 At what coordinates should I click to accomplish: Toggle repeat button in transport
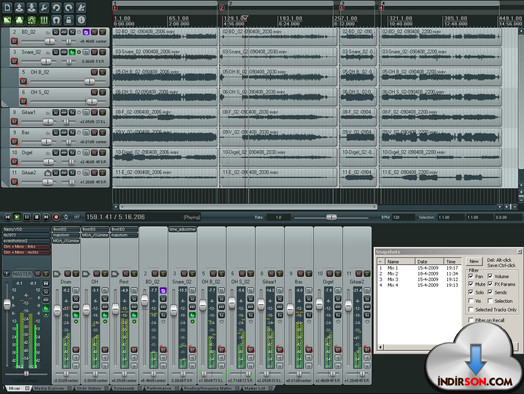point(66,217)
